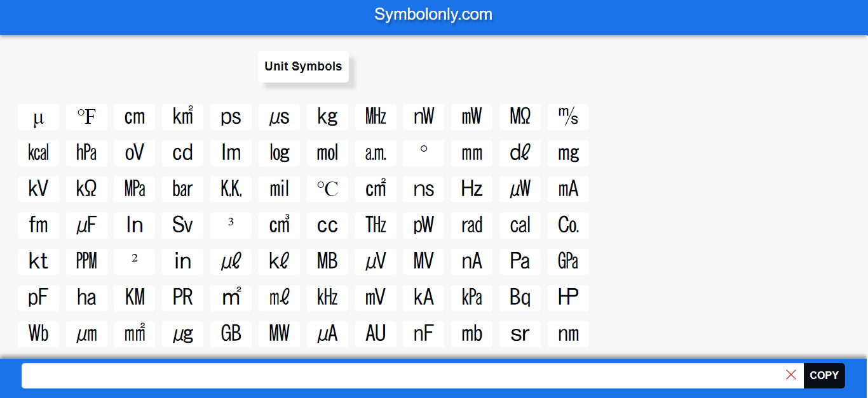Select the THz terahertz symbol
868x398 pixels.
[376, 225]
